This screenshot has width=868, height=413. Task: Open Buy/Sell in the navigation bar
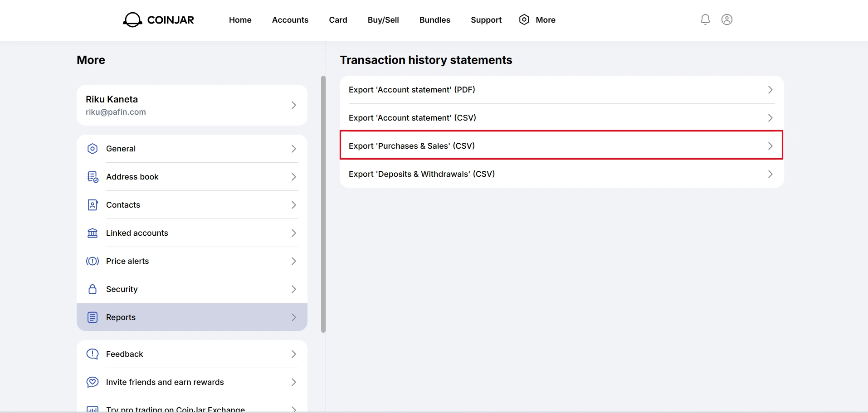[383, 20]
